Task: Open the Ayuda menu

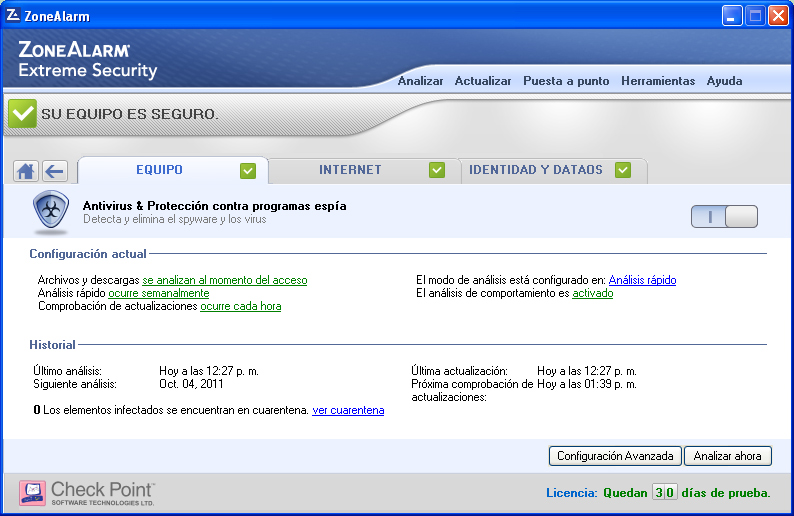Action: 724,81
